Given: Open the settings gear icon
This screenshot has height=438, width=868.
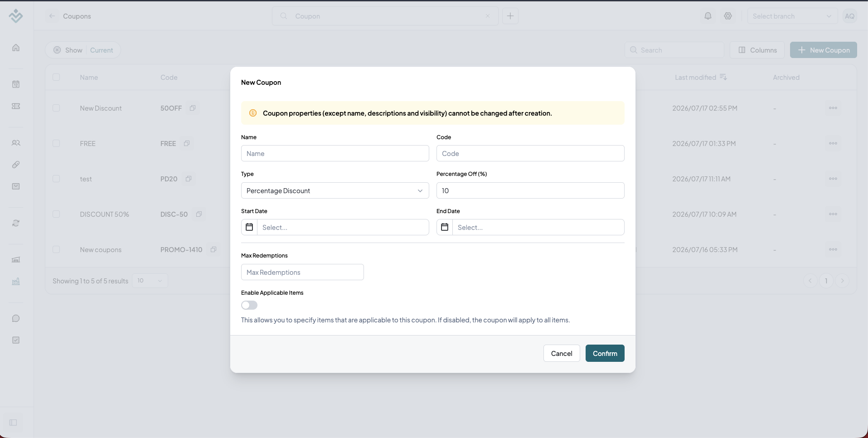Looking at the screenshot, I should (728, 16).
